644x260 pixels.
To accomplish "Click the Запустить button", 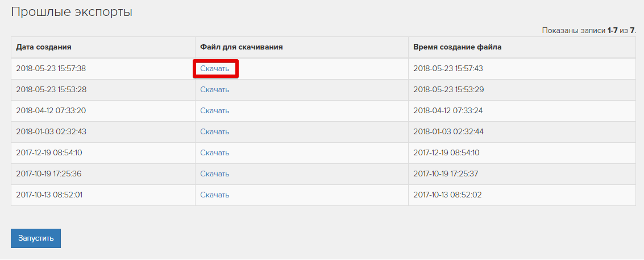I will (x=35, y=238).
